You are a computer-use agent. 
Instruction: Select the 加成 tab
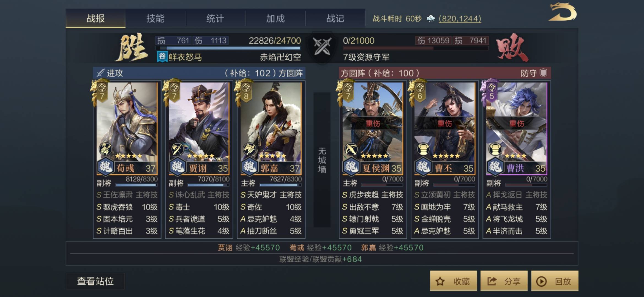pyautogui.click(x=275, y=18)
